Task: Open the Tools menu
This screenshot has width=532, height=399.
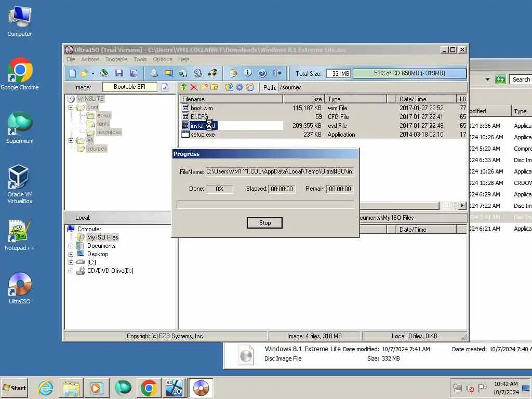Action: (x=140, y=59)
